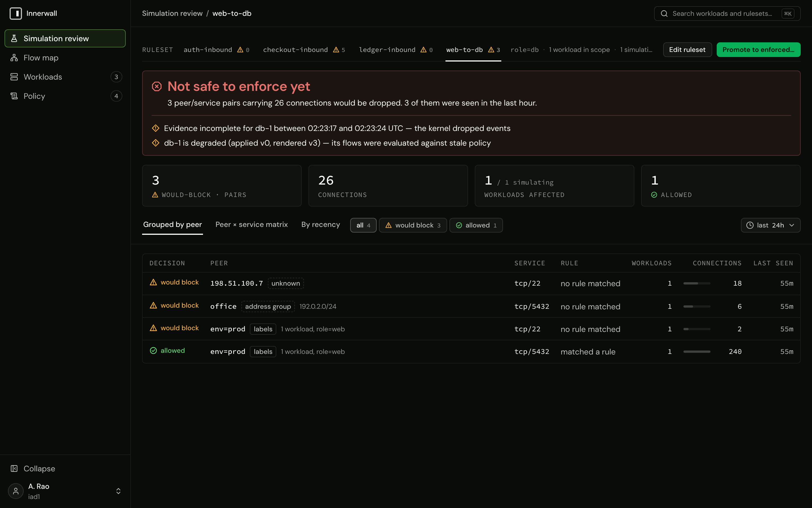This screenshot has height=508, width=812.
Task: Click the connections bar on the 240 row
Action: (697, 351)
